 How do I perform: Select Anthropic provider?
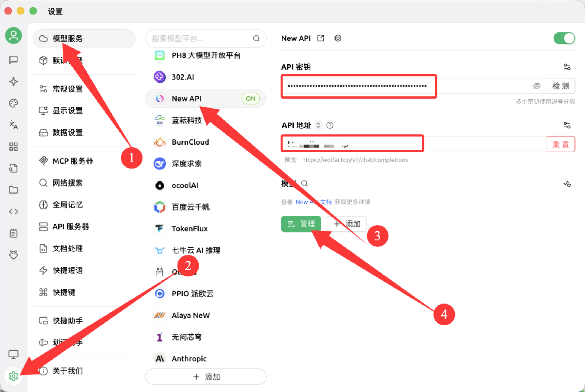click(x=206, y=358)
